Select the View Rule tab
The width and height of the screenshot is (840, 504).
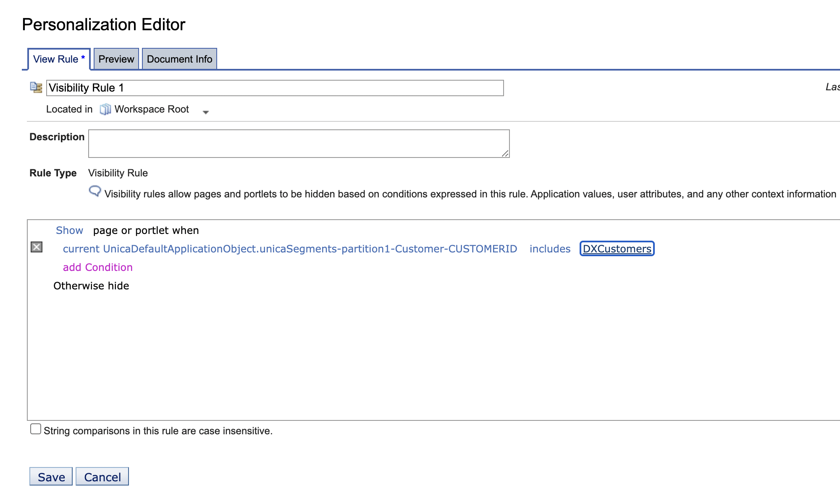point(57,59)
